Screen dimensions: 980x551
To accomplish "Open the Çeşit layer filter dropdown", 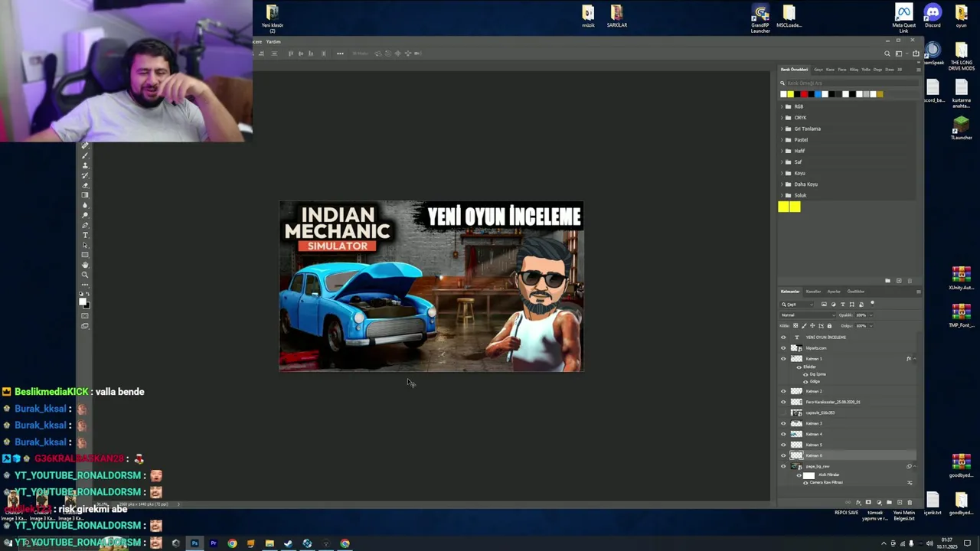I will pyautogui.click(x=797, y=305).
